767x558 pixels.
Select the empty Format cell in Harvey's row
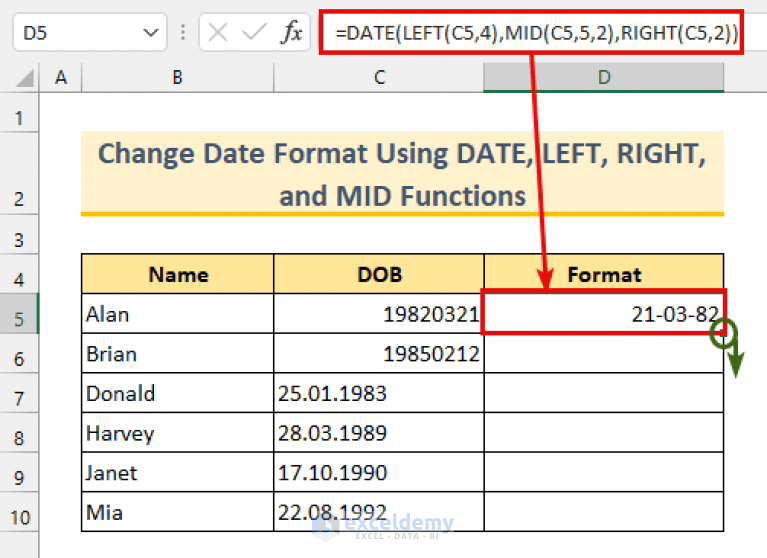point(604,433)
